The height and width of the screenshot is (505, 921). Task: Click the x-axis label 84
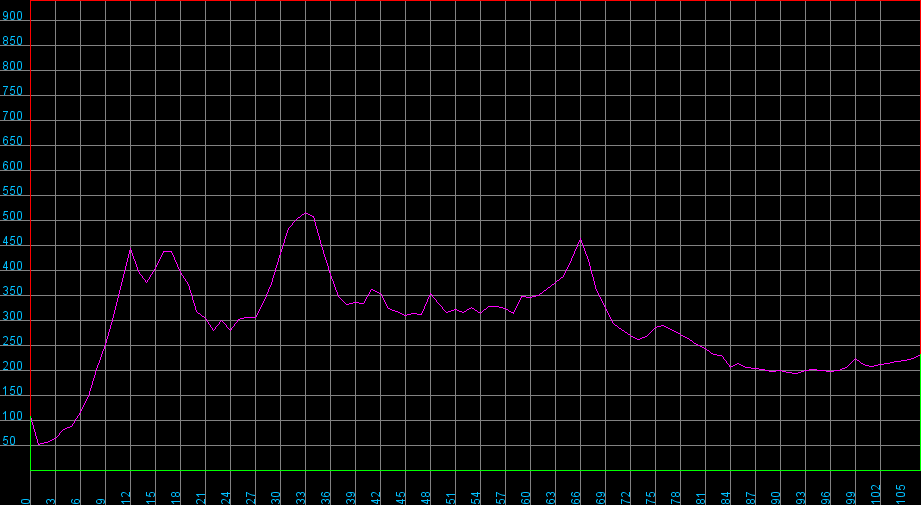726,498
